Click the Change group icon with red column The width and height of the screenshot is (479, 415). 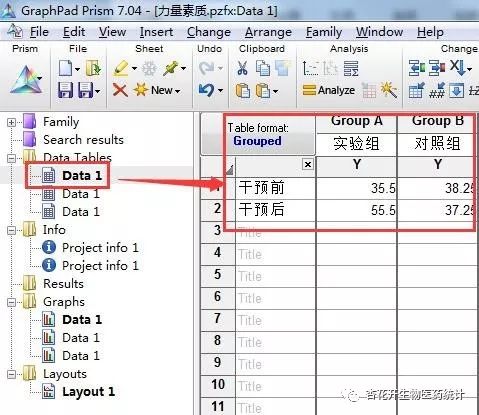[437, 68]
